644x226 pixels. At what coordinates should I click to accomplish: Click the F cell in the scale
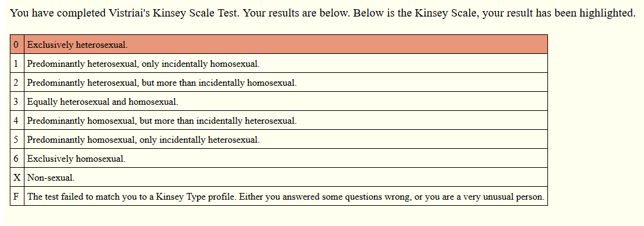[17, 196]
